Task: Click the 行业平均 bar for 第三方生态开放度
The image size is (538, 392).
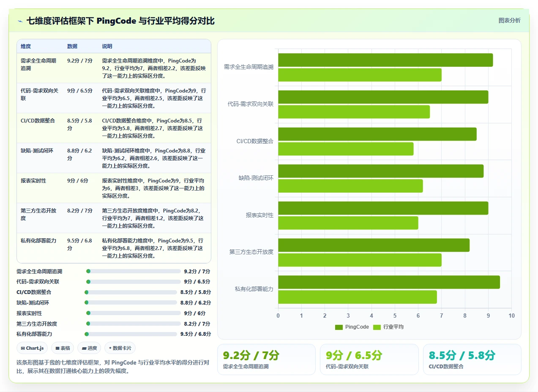Action: point(360,260)
